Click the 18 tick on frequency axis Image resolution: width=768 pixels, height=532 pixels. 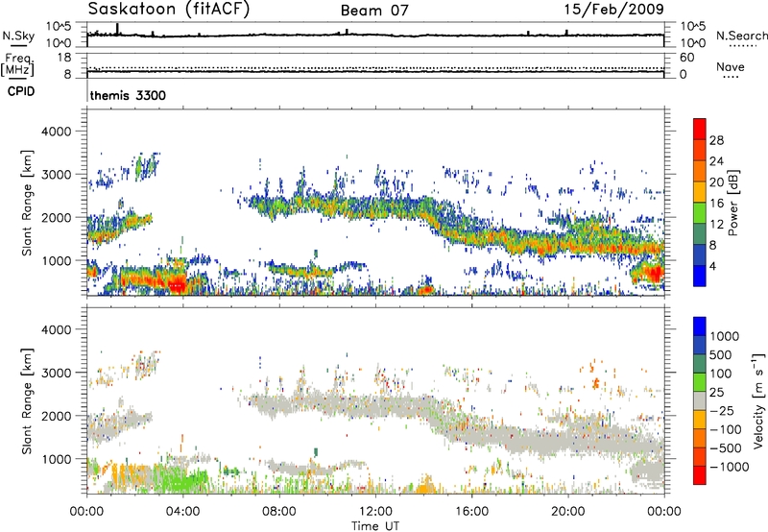click(x=64, y=58)
